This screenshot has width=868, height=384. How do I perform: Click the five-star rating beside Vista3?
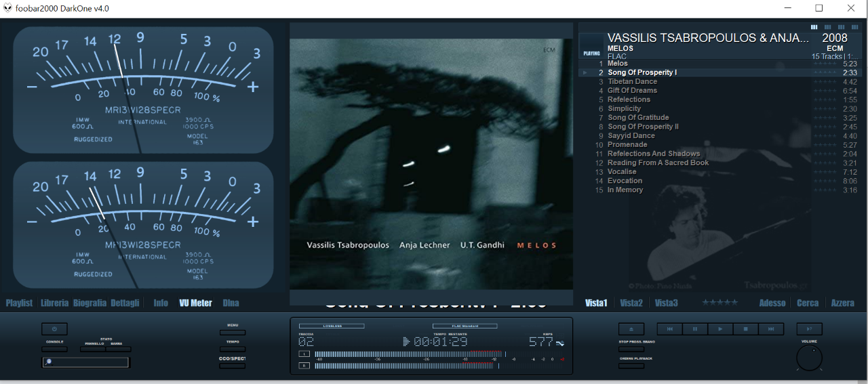click(x=719, y=303)
